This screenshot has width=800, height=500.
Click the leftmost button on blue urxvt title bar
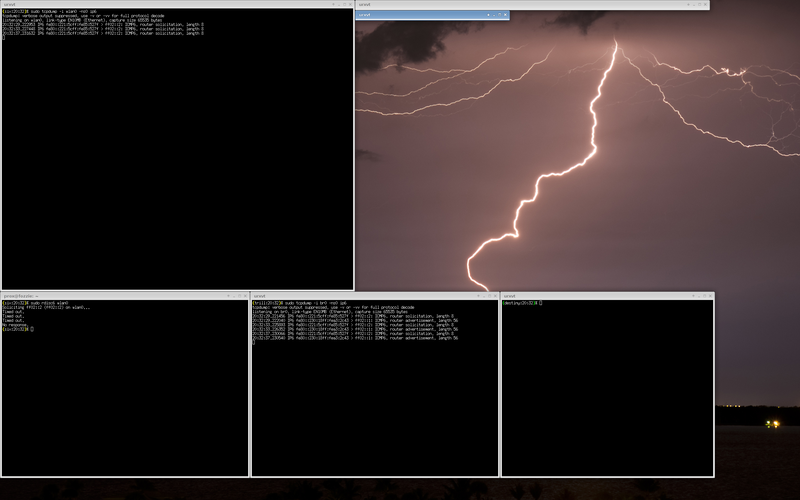click(x=486, y=15)
